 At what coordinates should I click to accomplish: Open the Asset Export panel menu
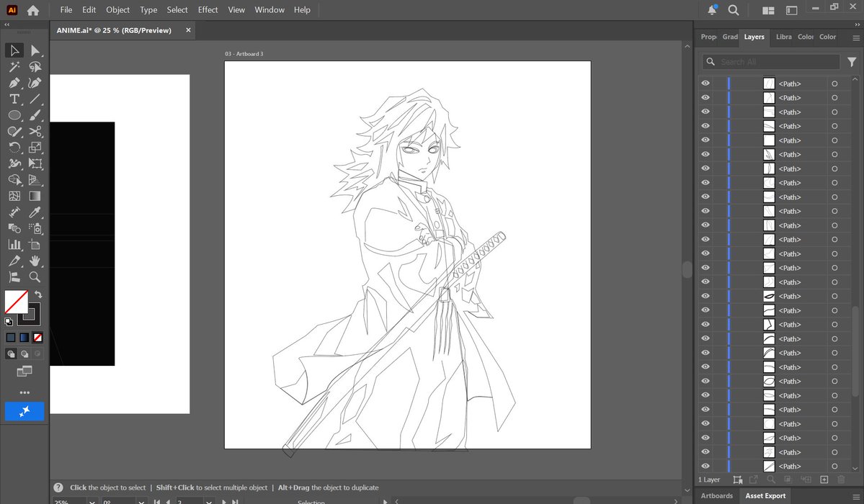(856, 496)
